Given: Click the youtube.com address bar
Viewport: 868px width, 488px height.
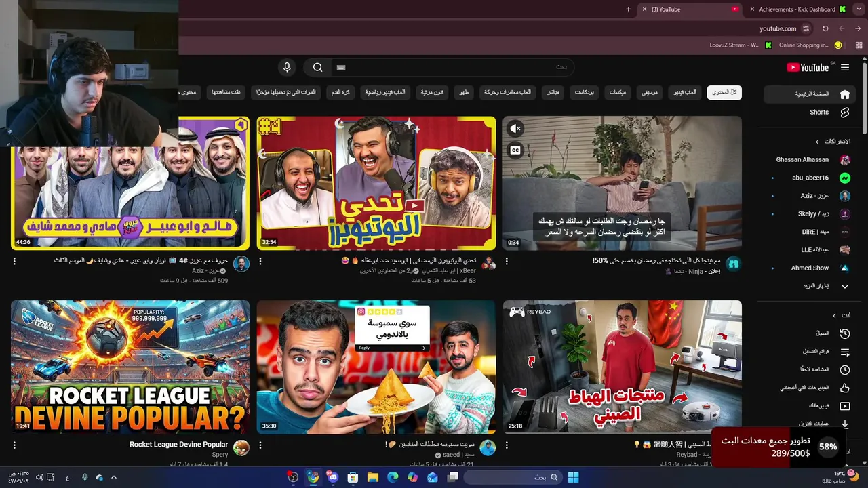Looking at the screenshot, I should click(778, 28).
